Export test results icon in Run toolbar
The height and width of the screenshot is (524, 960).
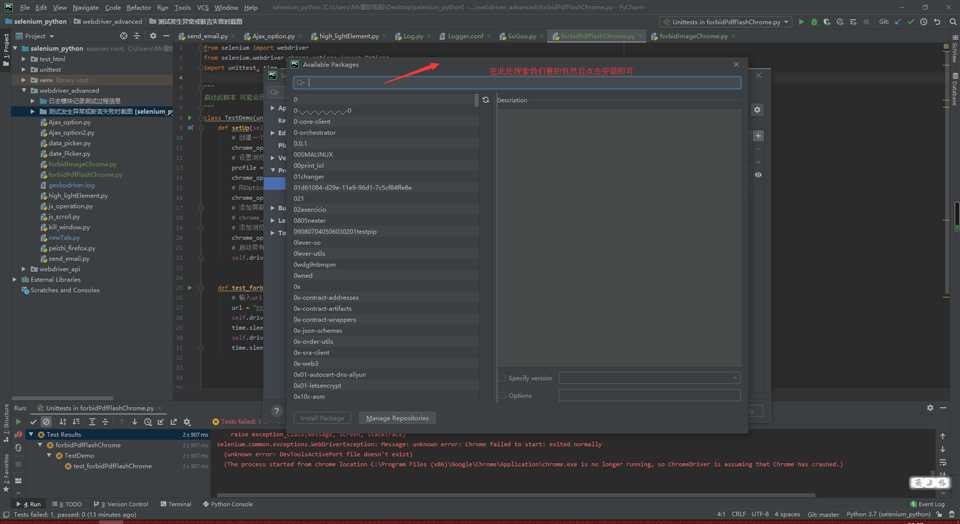(173, 422)
